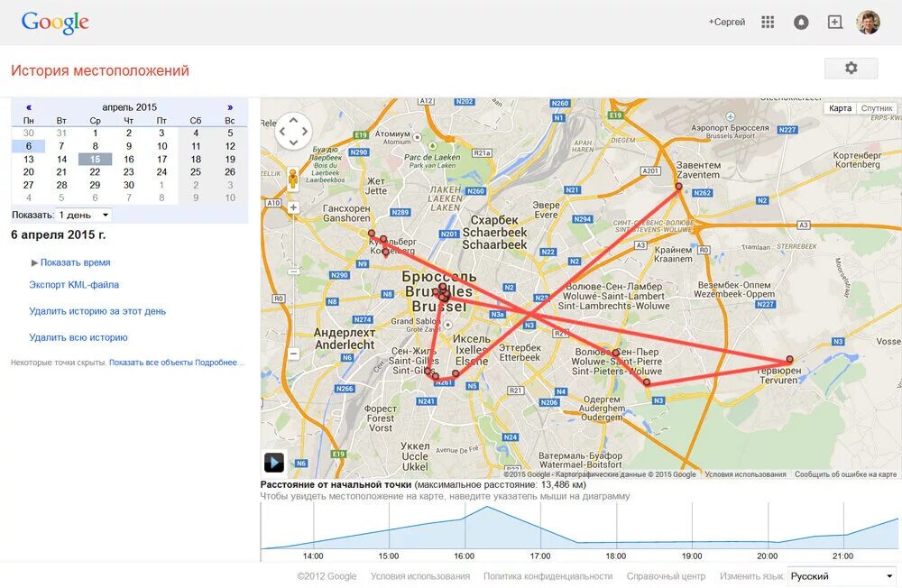Play the location history animation

click(x=274, y=462)
